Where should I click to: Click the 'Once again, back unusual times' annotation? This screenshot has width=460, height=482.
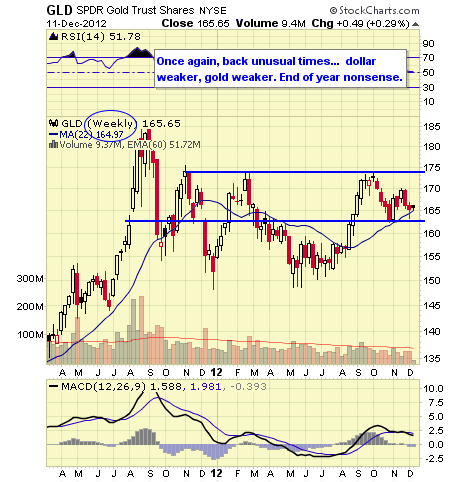pos(280,69)
